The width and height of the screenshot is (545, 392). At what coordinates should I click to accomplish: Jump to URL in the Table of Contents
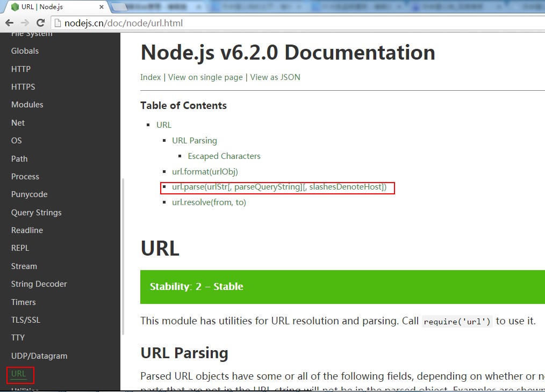[x=164, y=125]
